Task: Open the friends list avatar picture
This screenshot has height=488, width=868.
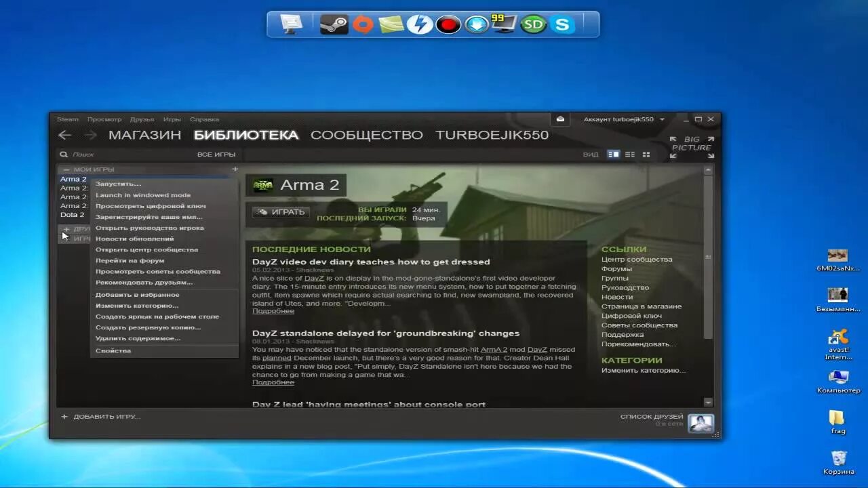Action: click(701, 423)
